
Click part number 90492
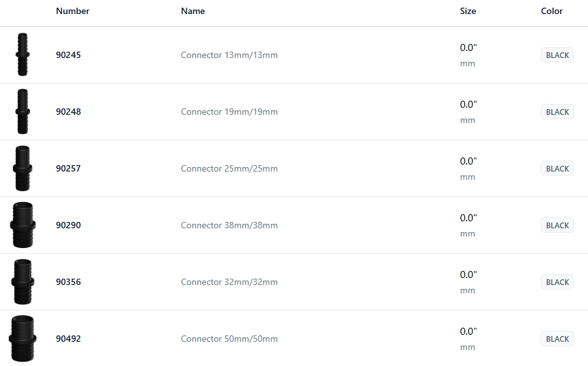click(68, 339)
